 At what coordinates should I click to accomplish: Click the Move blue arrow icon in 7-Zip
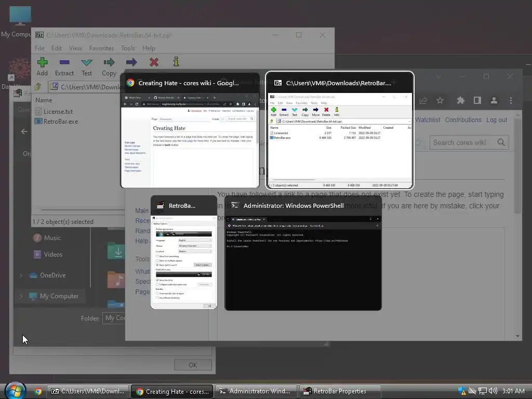(x=131, y=62)
